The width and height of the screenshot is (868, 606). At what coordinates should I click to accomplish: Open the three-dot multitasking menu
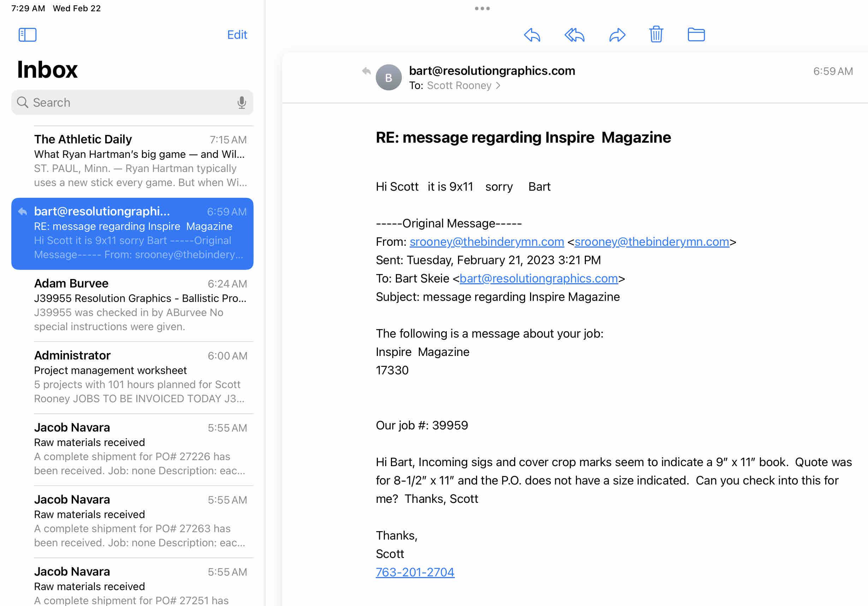click(482, 8)
